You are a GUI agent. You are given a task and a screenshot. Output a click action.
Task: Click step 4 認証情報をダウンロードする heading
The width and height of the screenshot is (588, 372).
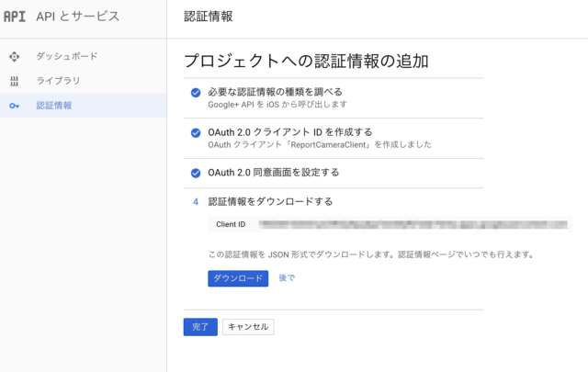(270, 201)
